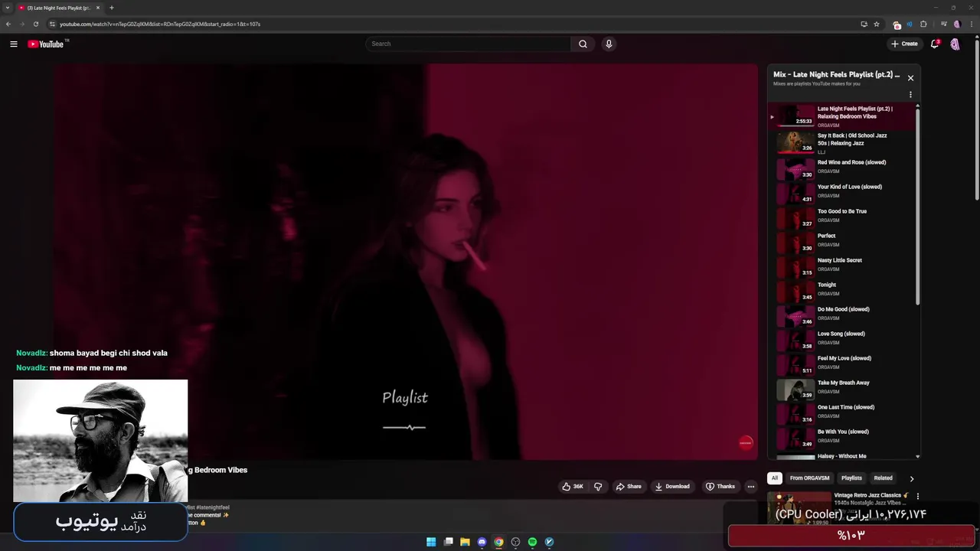Open the notifications bell
Screen dimensions: 980x551
[x=935, y=44]
